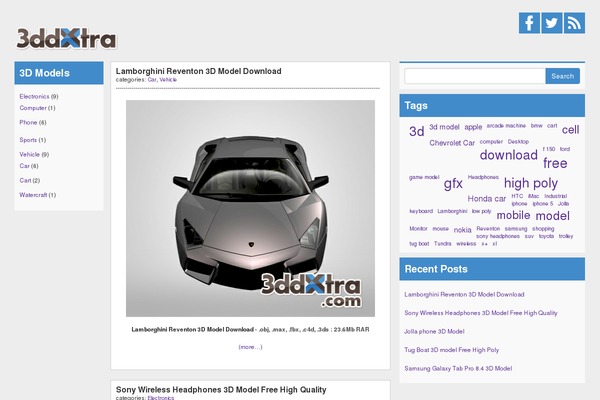Screen dimensions: 600x400
Task: Select the 'samsung' tag
Action: 516,229
